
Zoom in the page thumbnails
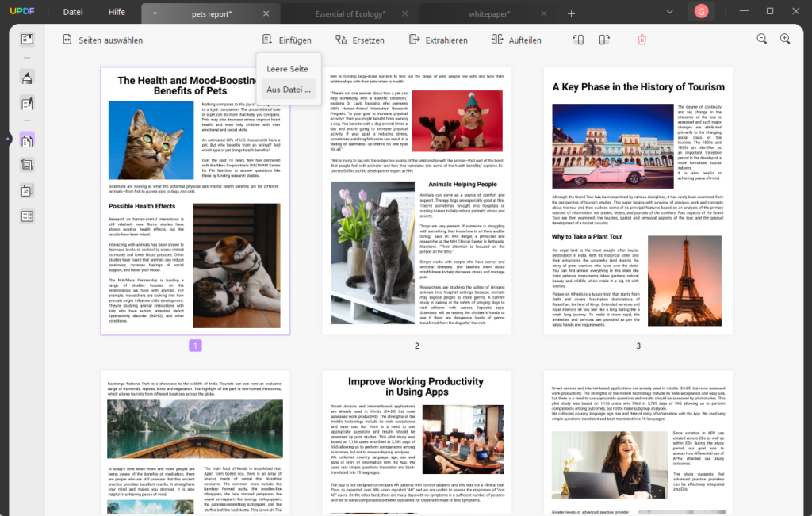tap(785, 40)
